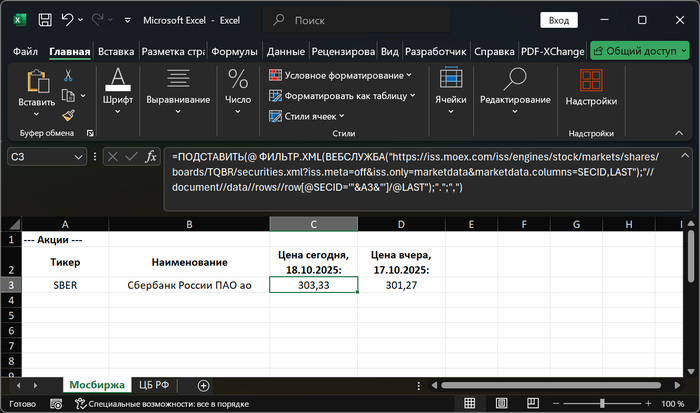
Task: Select column A header
Action: (65, 224)
